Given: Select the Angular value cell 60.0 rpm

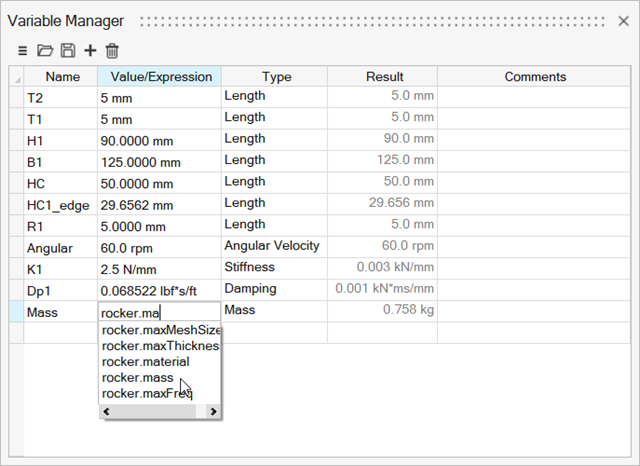Looking at the screenshot, I should click(x=158, y=247).
